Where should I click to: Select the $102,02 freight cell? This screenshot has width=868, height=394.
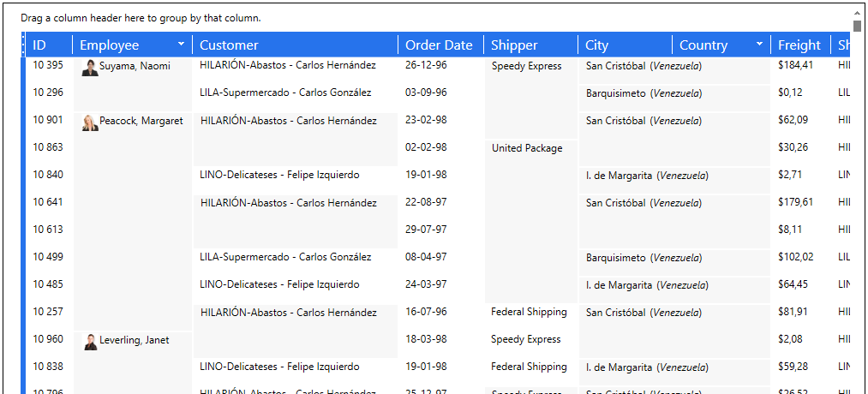coord(796,257)
